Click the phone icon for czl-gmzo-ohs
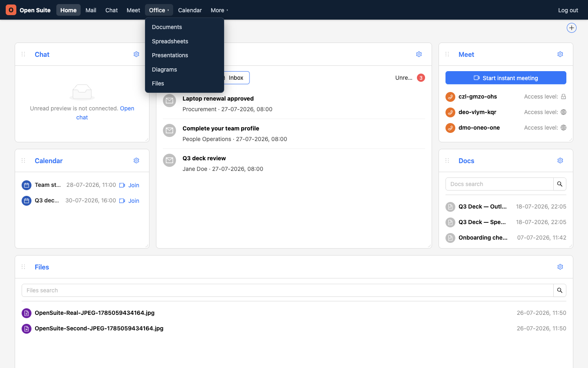 pos(450,97)
